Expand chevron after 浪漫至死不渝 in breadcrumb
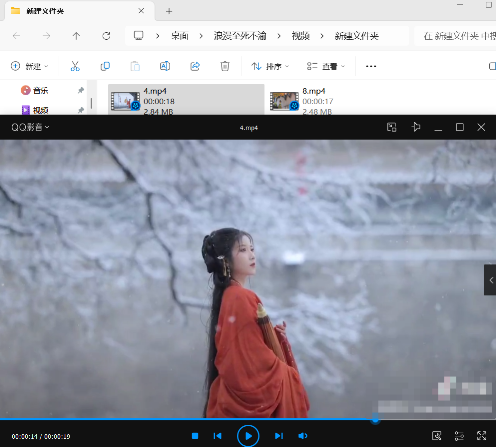Screen dimensions: 496x448 pyautogui.click(x=279, y=36)
